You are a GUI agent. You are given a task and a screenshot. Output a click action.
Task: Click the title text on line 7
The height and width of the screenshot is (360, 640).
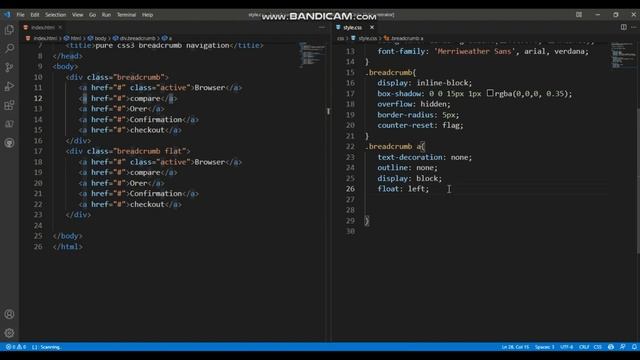(x=162, y=45)
